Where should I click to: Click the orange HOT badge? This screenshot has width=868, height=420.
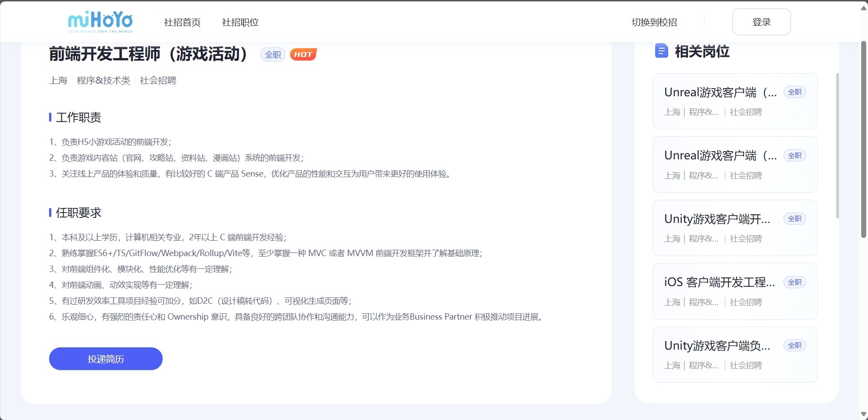click(x=303, y=54)
